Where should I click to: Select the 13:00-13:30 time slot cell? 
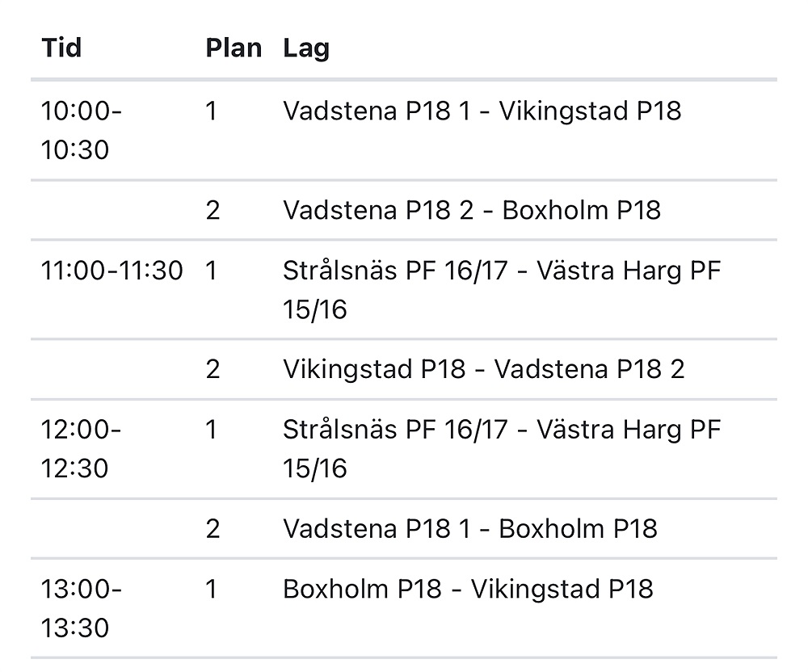[81, 608]
